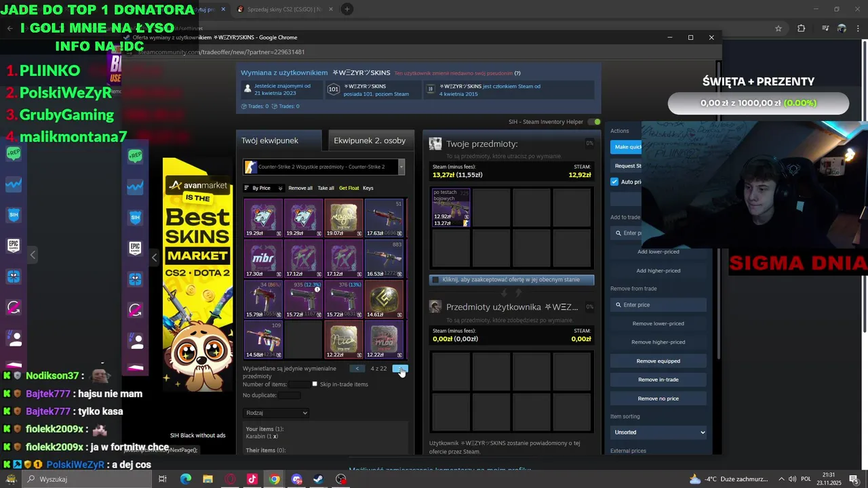Screen dimensions: 868x488
Task: Click the Make quick offer button
Action: [627, 146]
